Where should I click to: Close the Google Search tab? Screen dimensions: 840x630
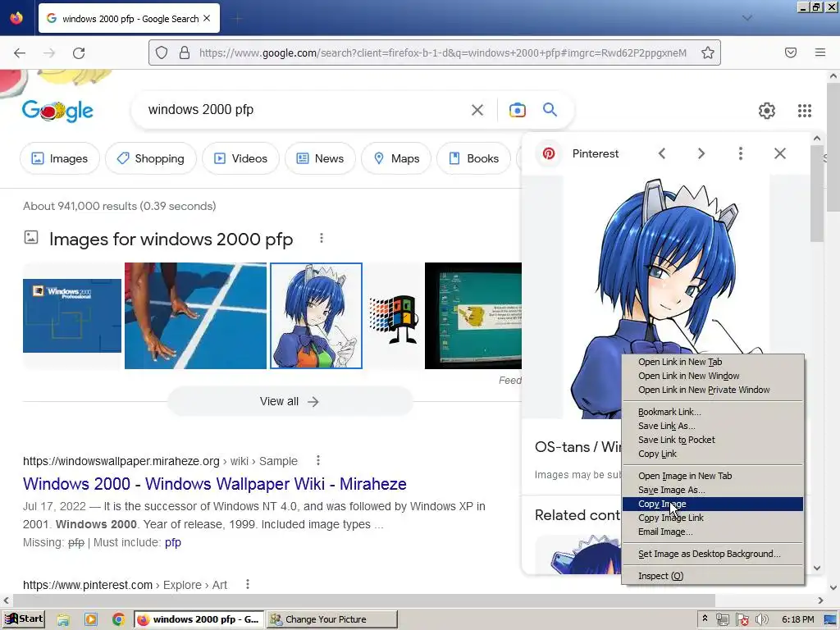point(207,18)
